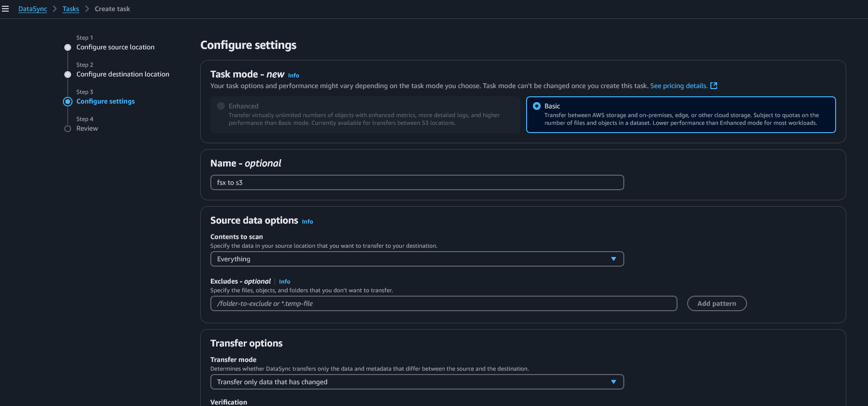
Task: Open Info link next to Task mode
Action: click(x=294, y=75)
